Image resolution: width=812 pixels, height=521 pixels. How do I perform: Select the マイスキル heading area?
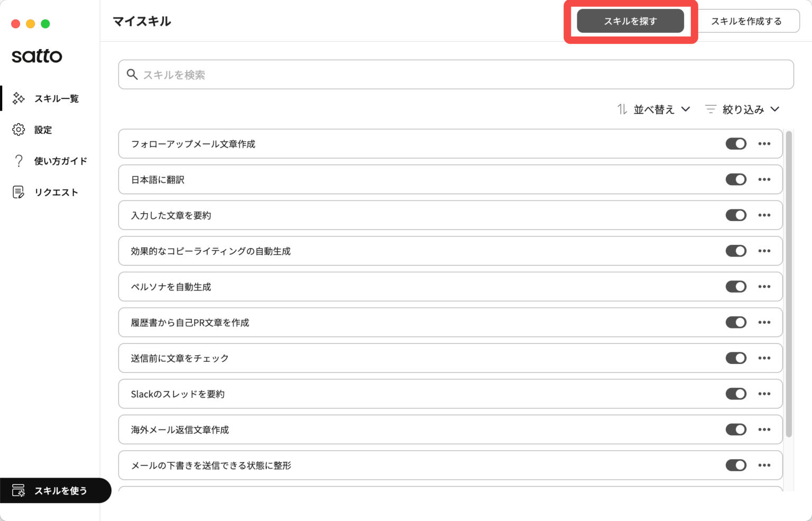[x=142, y=21]
